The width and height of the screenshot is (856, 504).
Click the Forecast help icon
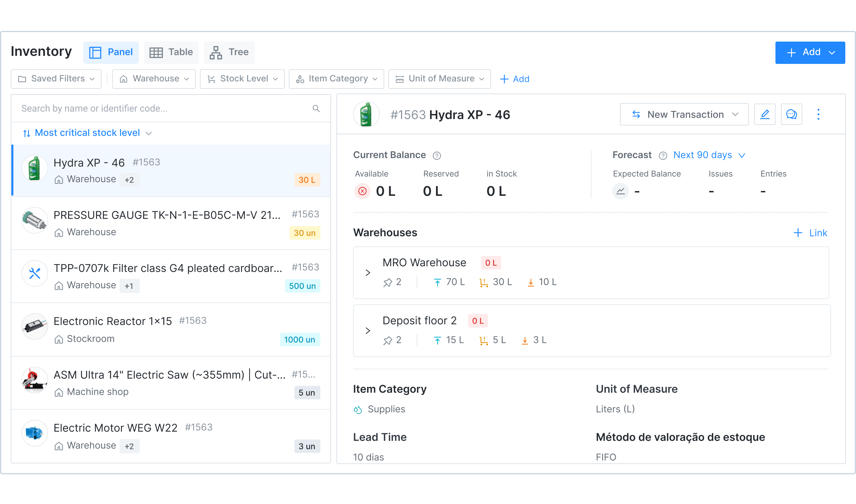point(663,155)
